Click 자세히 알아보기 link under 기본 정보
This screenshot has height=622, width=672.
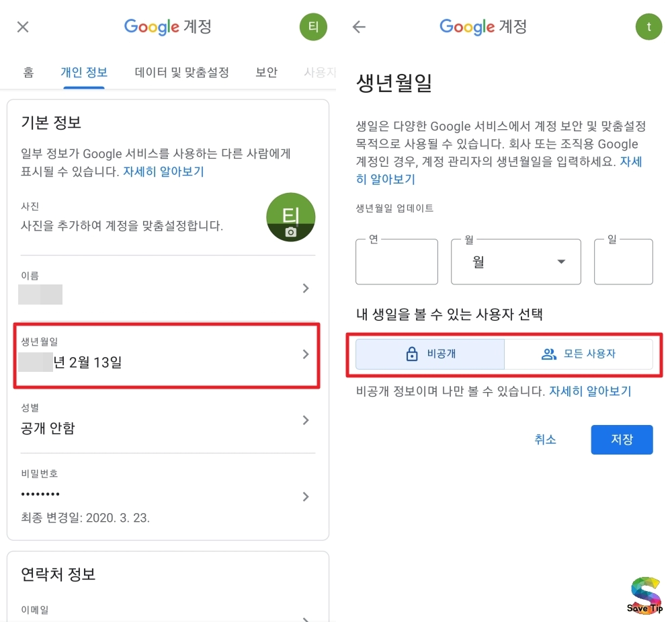[163, 171]
